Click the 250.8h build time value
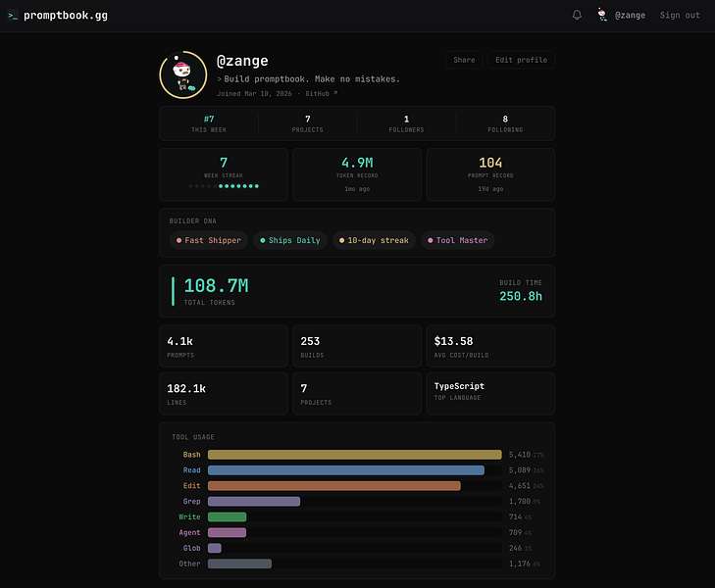This screenshot has height=588, width=715. [x=521, y=296]
